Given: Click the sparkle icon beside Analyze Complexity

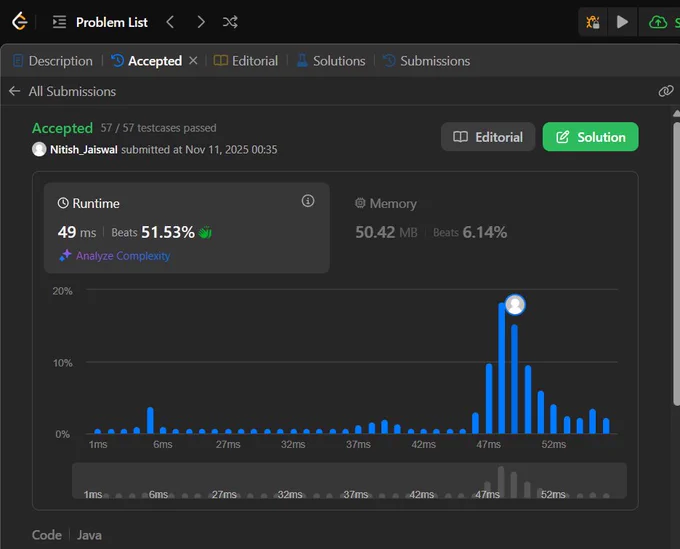Looking at the screenshot, I should 65,255.
